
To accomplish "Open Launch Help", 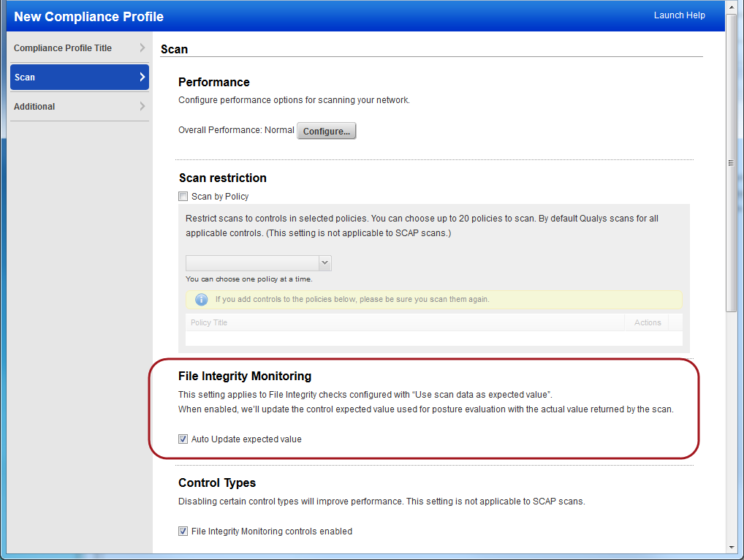I will pos(680,15).
